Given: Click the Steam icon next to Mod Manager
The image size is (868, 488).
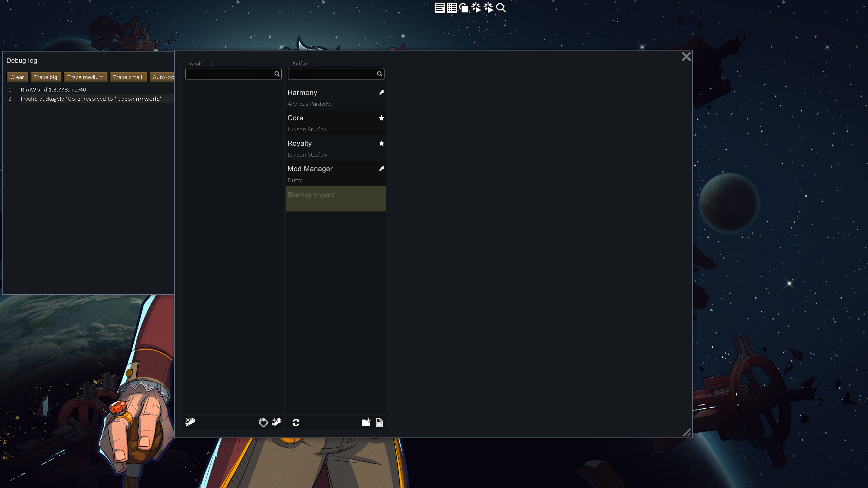Looking at the screenshot, I should pos(381,169).
